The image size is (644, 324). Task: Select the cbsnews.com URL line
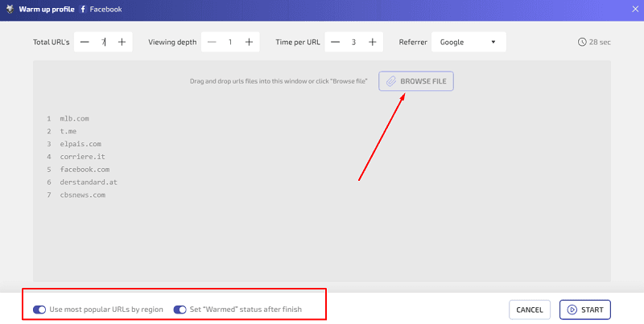(83, 195)
